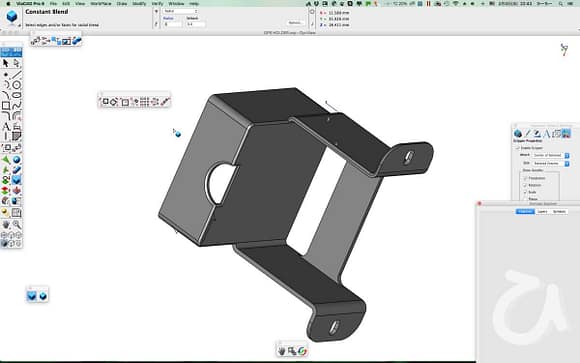Click the blue eraser icon in top toolbar
The image size is (580, 363).
click(77, 40)
